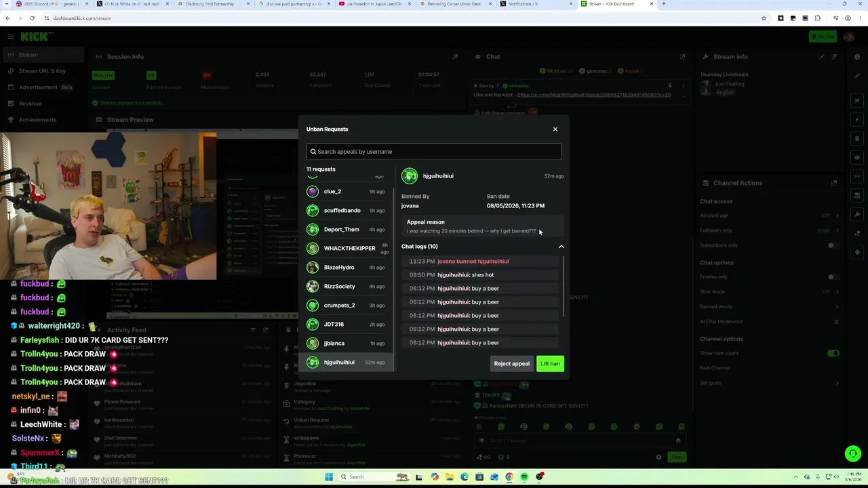The height and width of the screenshot is (488, 868).
Task: Open a new browser tab
Action: (x=663, y=4)
